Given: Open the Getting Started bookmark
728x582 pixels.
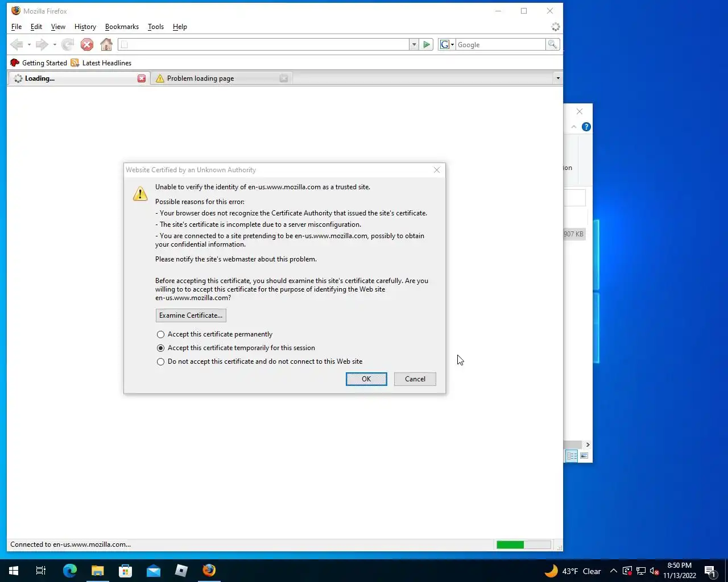Looking at the screenshot, I should click(39, 63).
